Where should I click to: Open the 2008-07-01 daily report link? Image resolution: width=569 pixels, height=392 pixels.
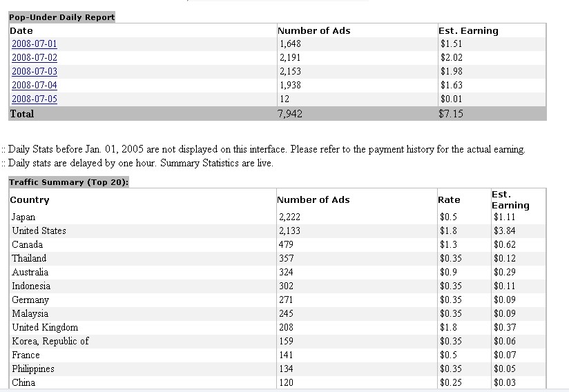pyautogui.click(x=34, y=44)
